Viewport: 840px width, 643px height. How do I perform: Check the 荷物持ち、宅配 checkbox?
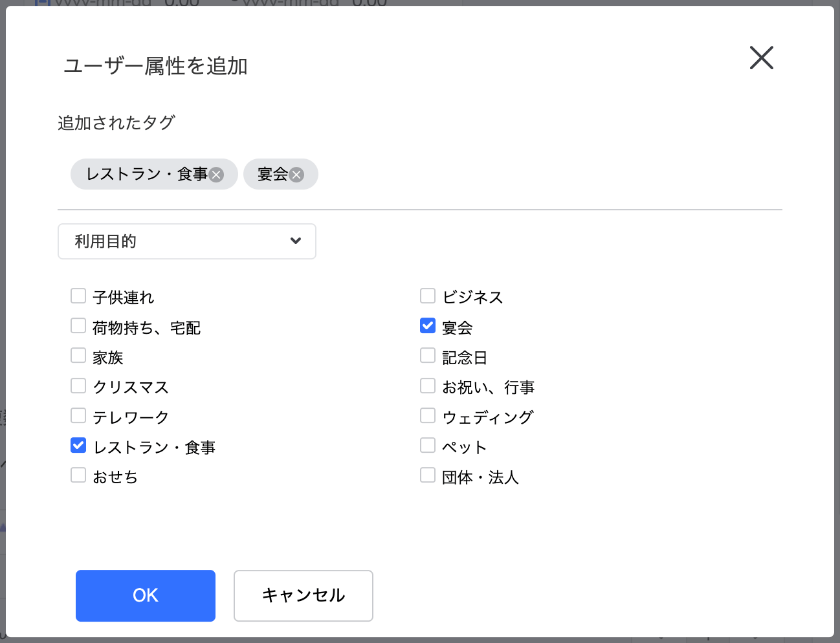(x=78, y=326)
